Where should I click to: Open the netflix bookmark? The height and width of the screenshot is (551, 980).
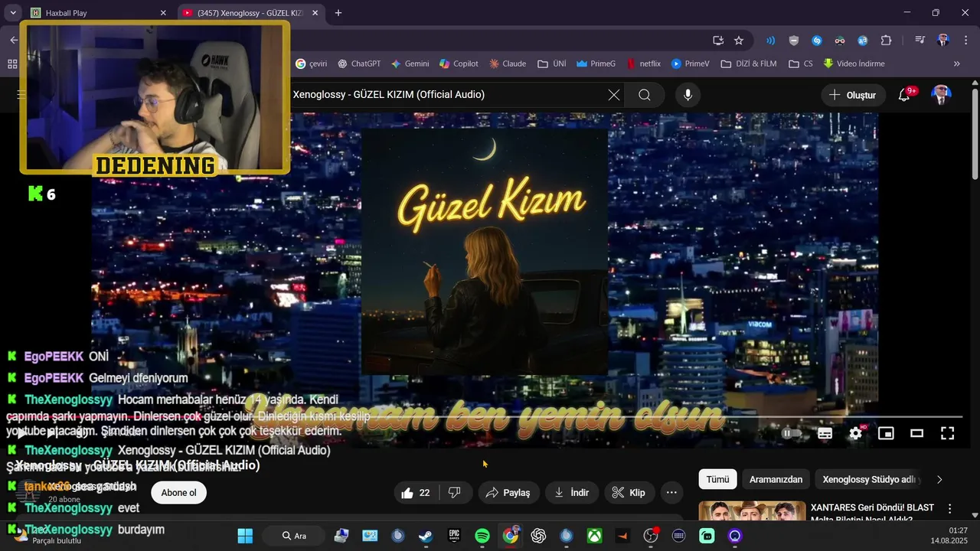click(x=643, y=64)
